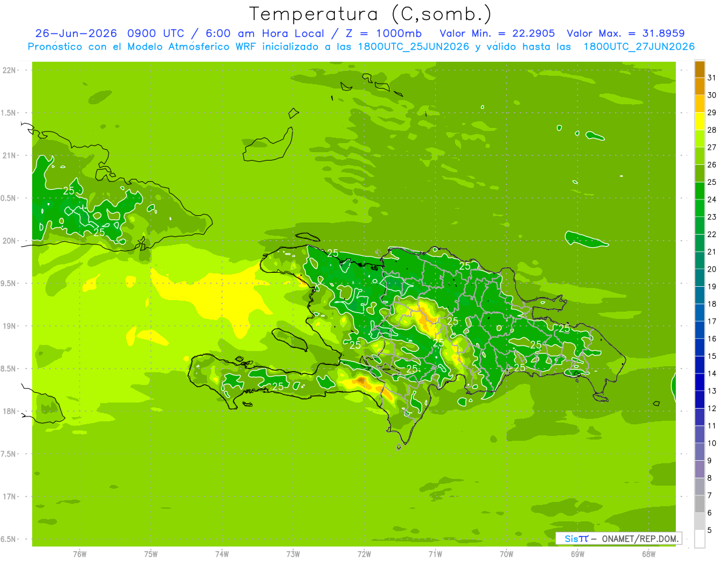Screen dimensions: 728x562
Task: Click the "8" colorbar legend value
Action: click(709, 478)
